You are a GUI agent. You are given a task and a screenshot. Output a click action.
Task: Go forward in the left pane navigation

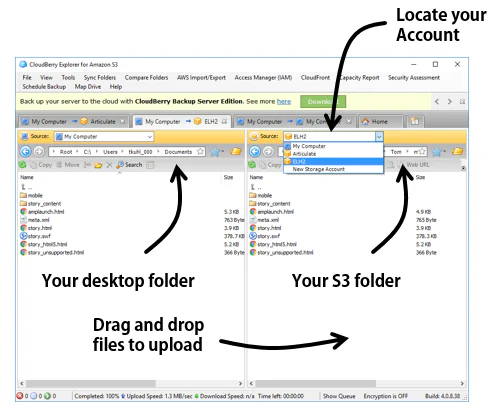[39, 152]
